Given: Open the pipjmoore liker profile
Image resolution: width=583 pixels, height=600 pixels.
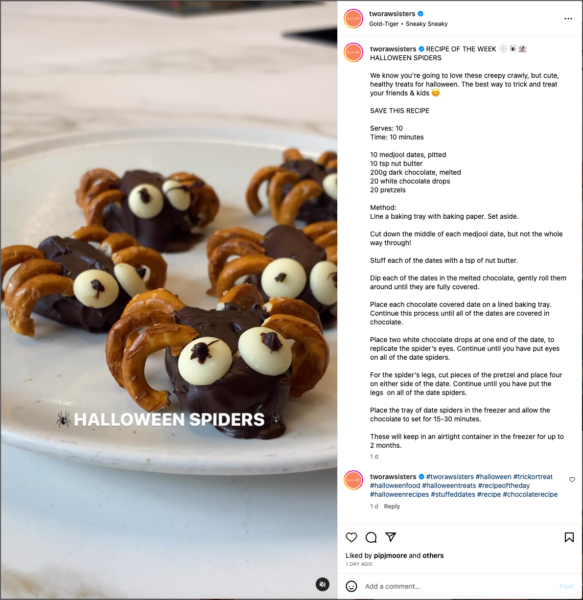Looking at the screenshot, I should [x=390, y=555].
